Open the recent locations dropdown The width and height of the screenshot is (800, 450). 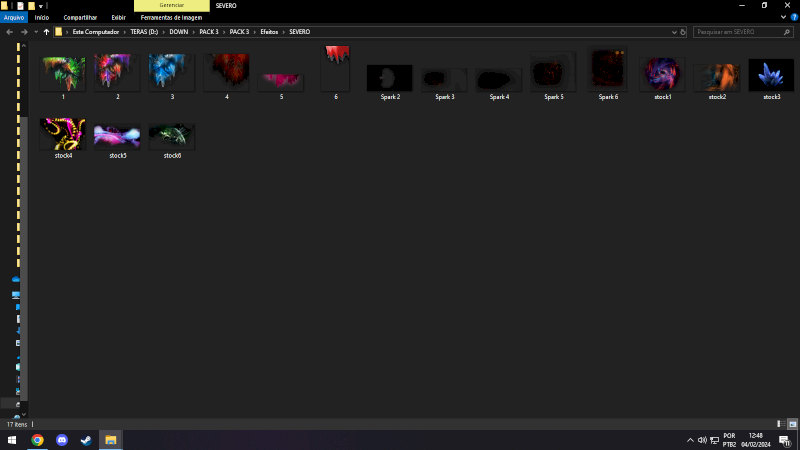tap(36, 32)
